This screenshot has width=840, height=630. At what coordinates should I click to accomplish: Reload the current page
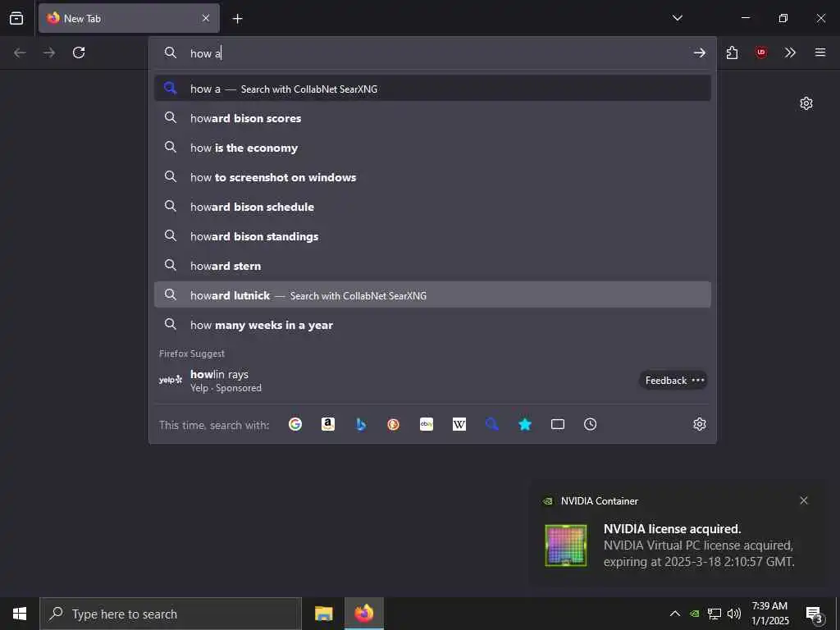click(x=79, y=52)
